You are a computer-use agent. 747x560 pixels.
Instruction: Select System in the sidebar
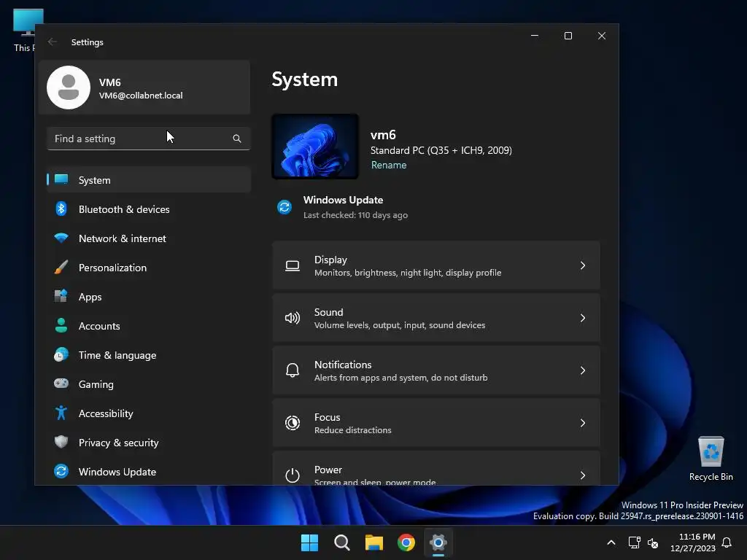click(149, 179)
